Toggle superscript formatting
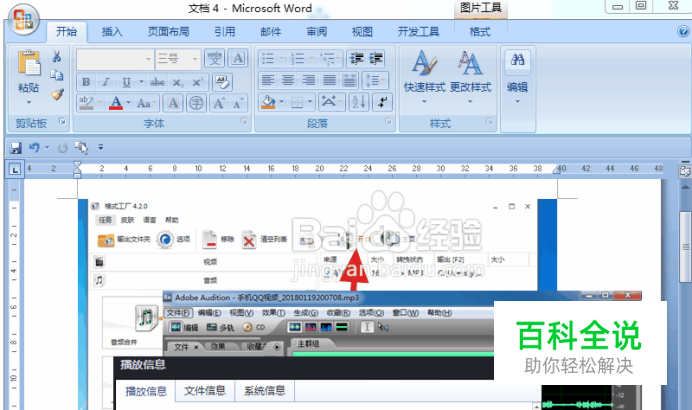 (197, 82)
